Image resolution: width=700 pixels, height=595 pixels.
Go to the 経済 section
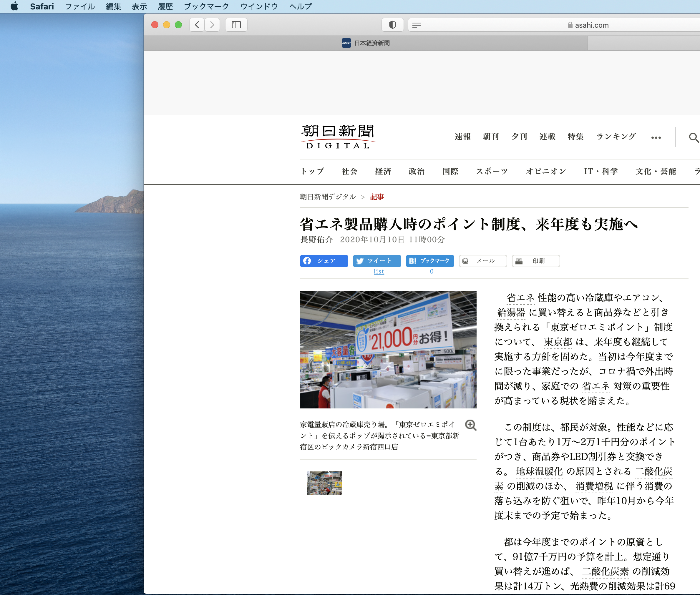pos(383,171)
